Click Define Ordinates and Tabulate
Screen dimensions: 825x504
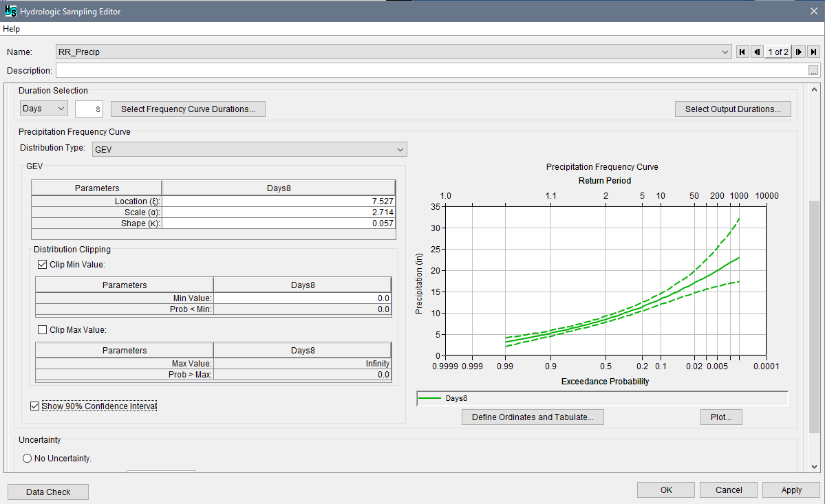click(532, 417)
